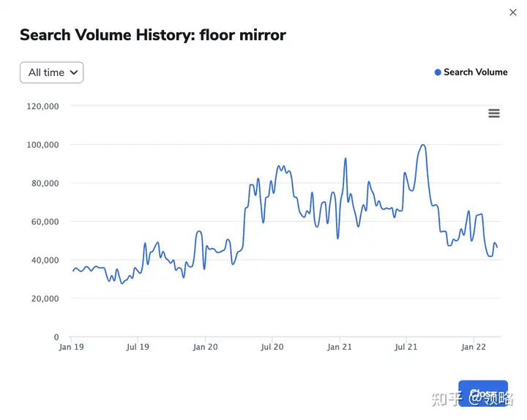Click the 120,000 y-axis label

(x=42, y=106)
